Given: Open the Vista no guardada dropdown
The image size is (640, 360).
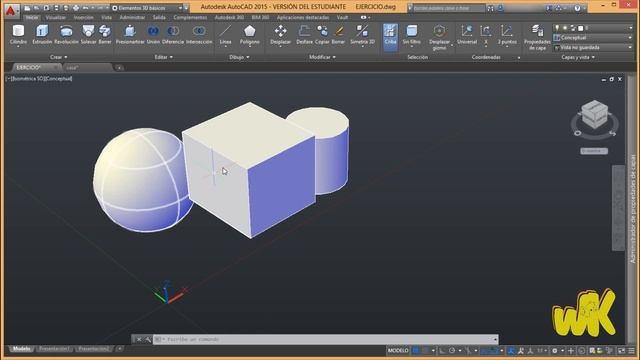Looking at the screenshot, I should coord(593,47).
